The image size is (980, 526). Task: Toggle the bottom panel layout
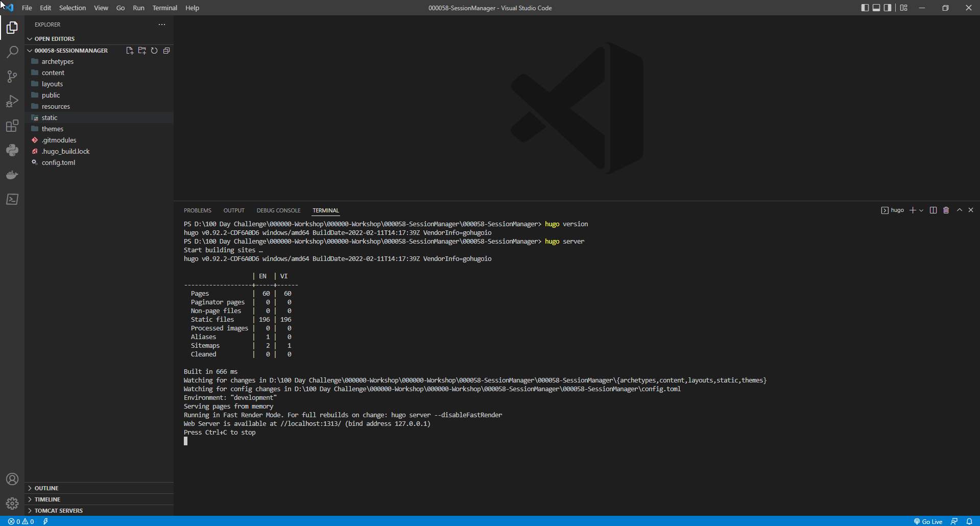tap(876, 8)
